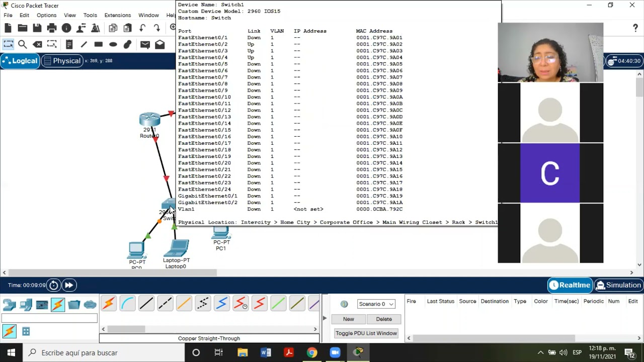644x362 pixels.
Task: Open the Extensions menu
Action: [x=118, y=15]
